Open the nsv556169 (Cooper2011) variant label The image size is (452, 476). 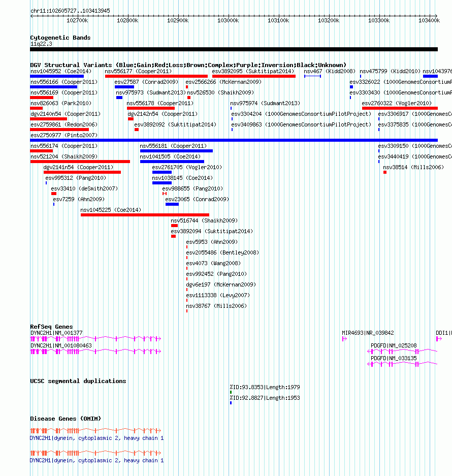click(64, 92)
